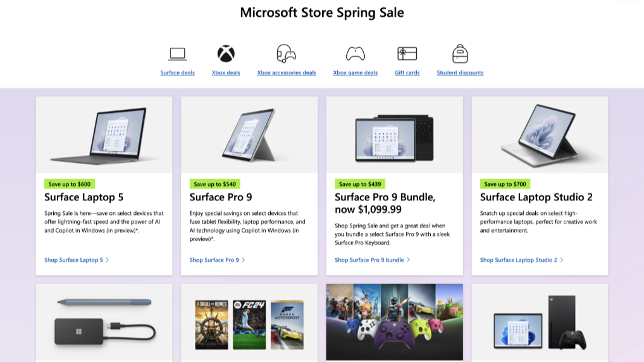Open the Xbox game deals link

click(x=355, y=72)
